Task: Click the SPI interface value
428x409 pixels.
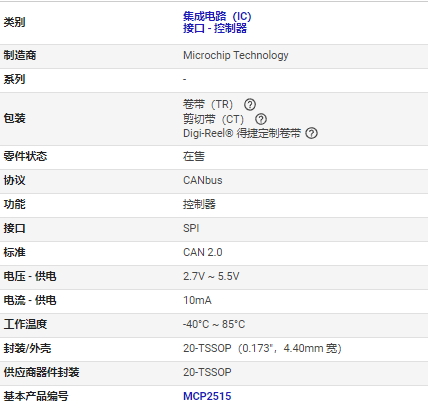Action: click(191, 228)
